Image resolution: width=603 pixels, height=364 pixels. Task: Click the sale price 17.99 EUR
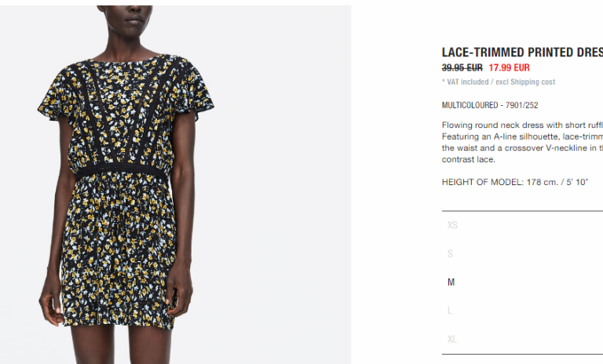tap(509, 67)
